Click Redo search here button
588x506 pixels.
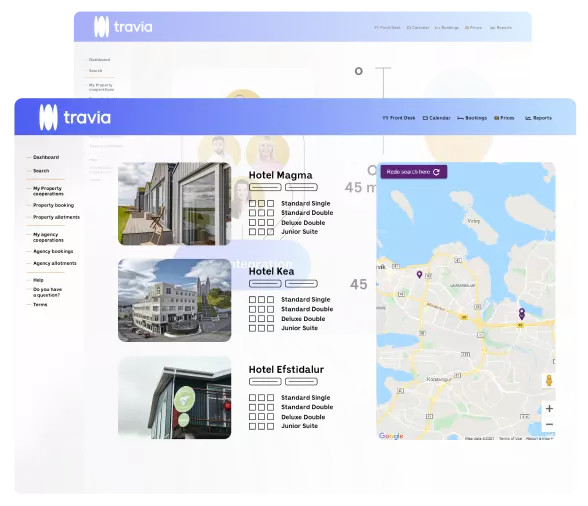pos(414,172)
